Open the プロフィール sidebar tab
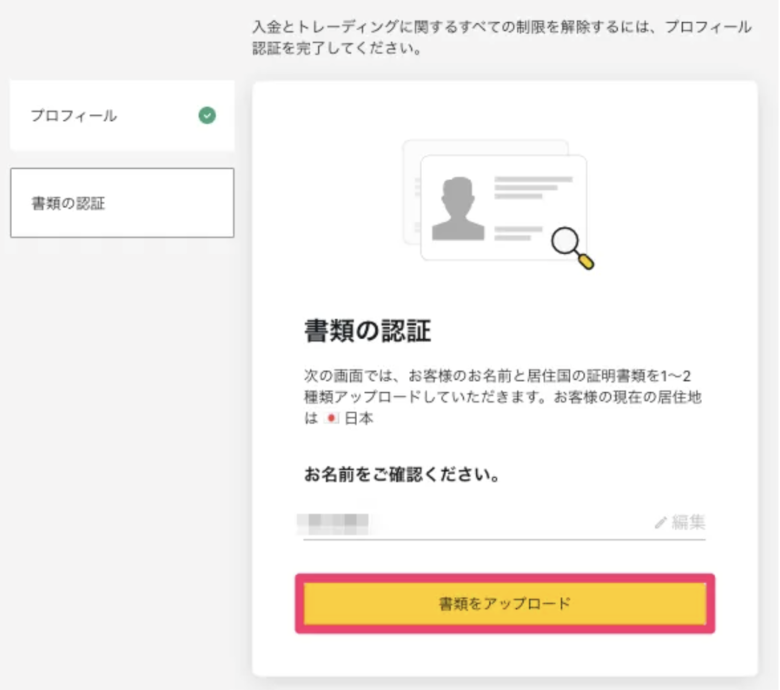The width and height of the screenshot is (780, 690). [122, 116]
